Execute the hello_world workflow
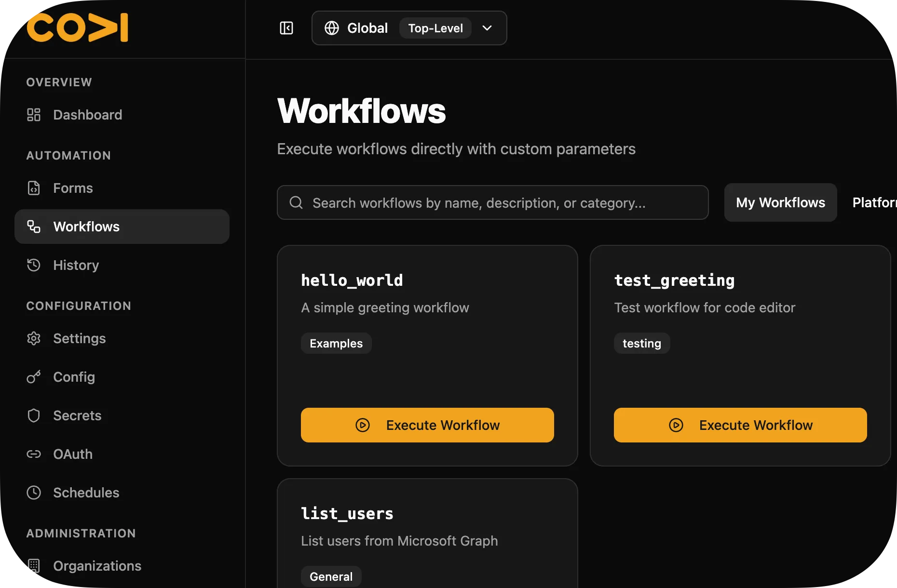This screenshot has height=588, width=897. [427, 425]
